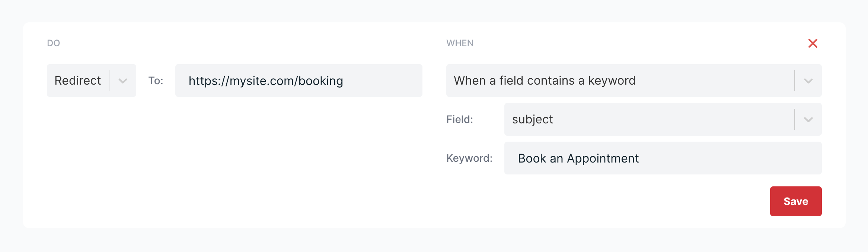Open the "When a field contains a keyword" dropdown

pos(618,81)
